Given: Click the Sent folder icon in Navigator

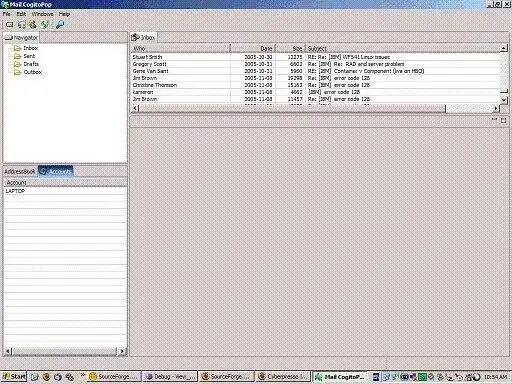Looking at the screenshot, I should [x=17, y=56].
